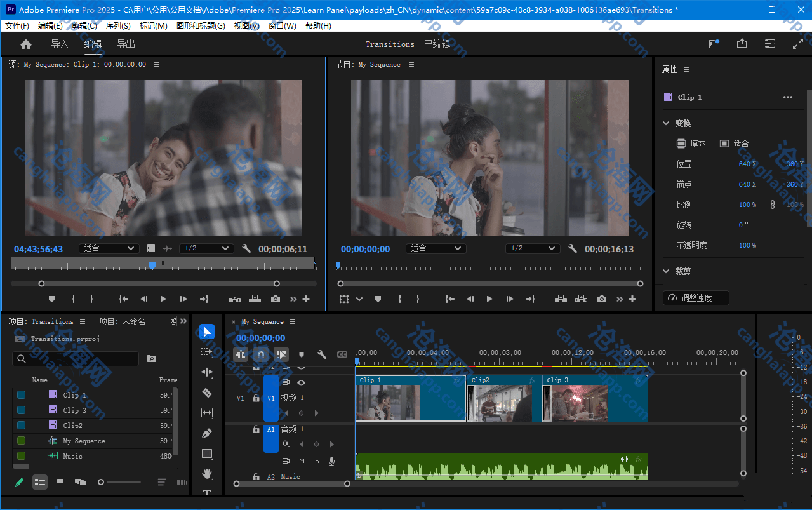Toggle snapping magnet in the timeline
The image size is (812, 510).
(x=260, y=354)
